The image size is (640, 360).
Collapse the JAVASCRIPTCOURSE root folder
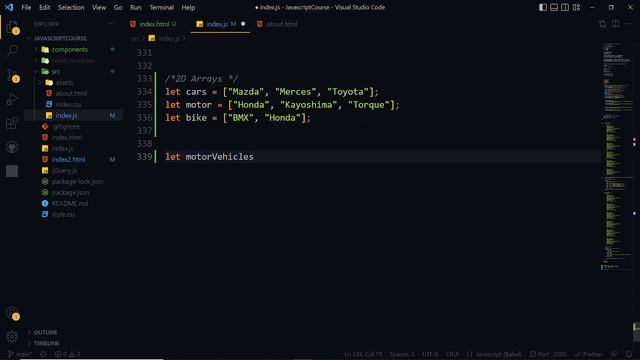point(60,38)
